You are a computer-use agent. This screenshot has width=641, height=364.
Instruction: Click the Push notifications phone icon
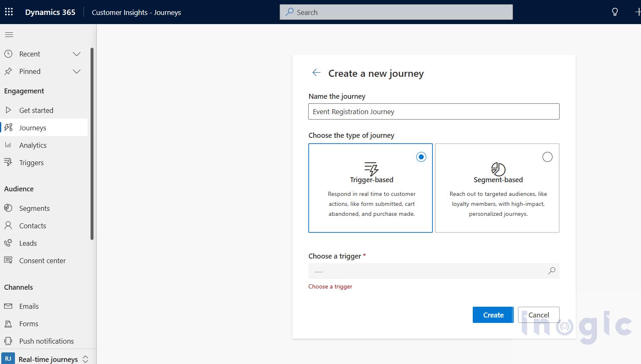8,341
